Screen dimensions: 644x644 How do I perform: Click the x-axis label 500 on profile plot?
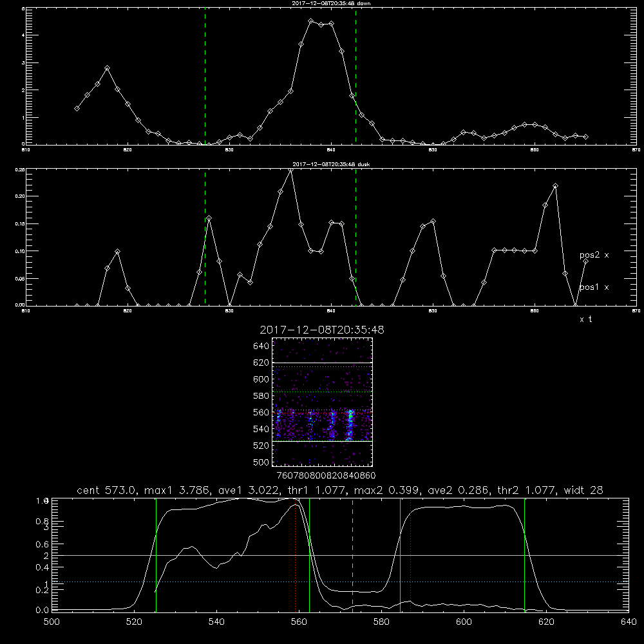52,622
